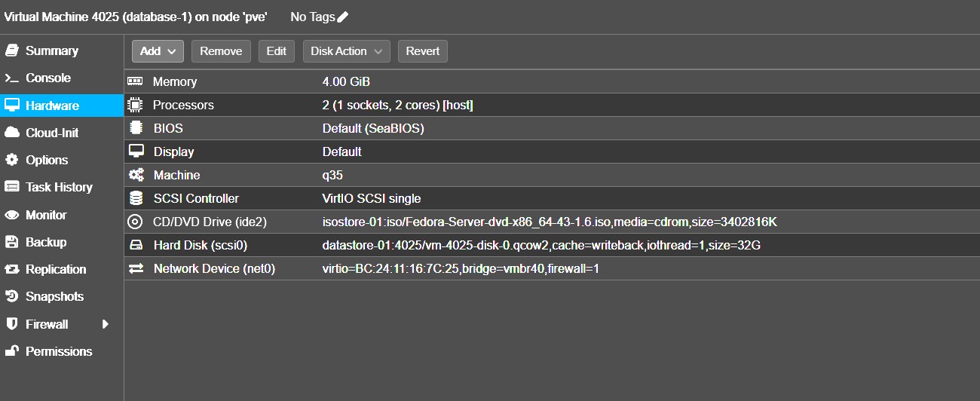Screen dimensions: 980x401
Task: Switch to the Console view
Action: (47, 78)
